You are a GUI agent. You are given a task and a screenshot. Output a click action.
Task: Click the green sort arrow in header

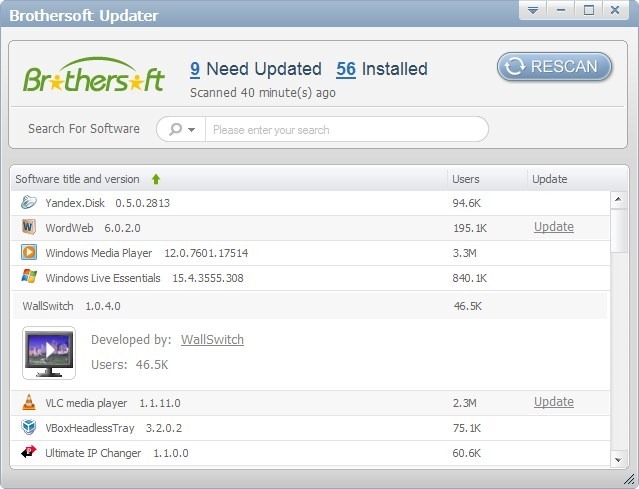(156, 179)
